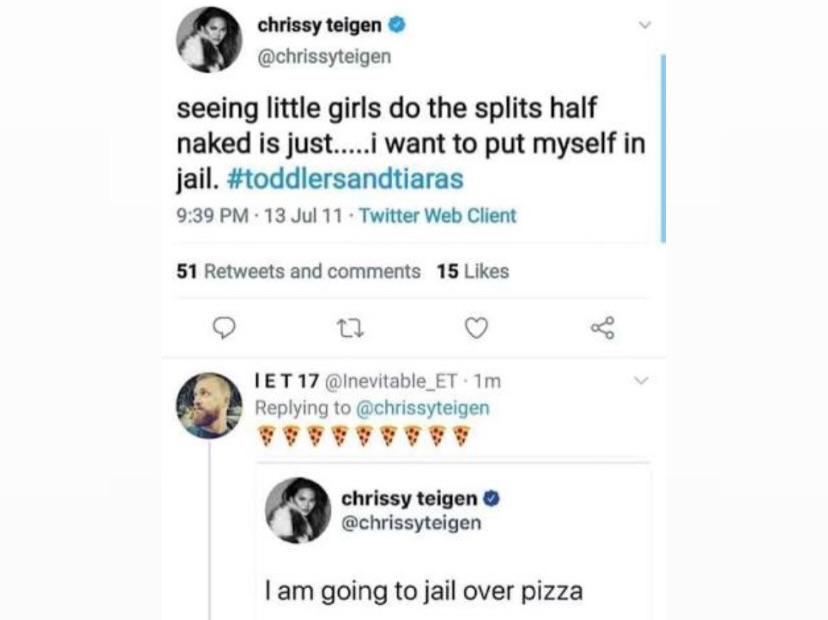Click the reply speech bubble icon

[x=226, y=327]
